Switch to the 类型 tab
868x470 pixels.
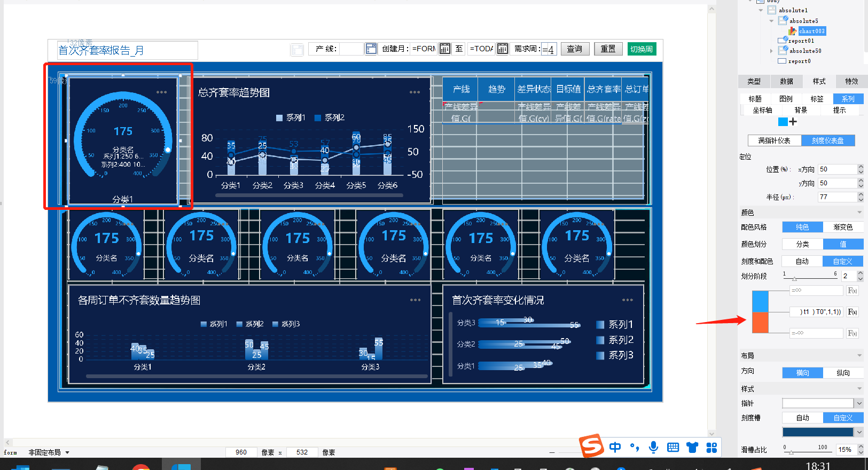pos(754,82)
